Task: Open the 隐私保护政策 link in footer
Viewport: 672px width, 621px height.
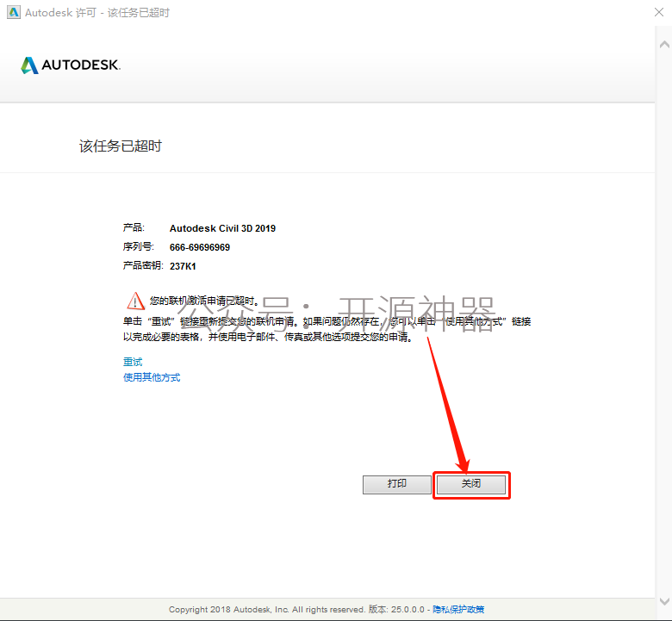Action: [x=458, y=609]
